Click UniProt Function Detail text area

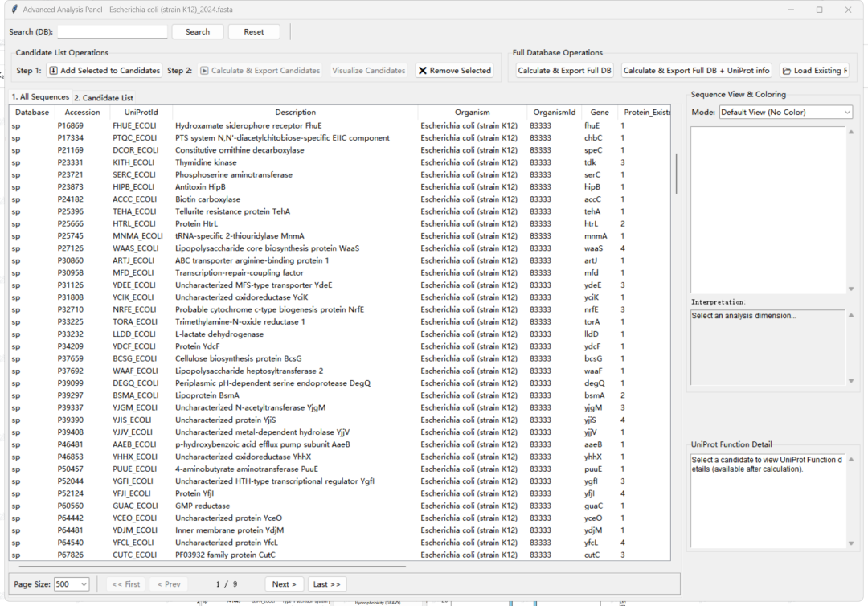tap(768, 502)
